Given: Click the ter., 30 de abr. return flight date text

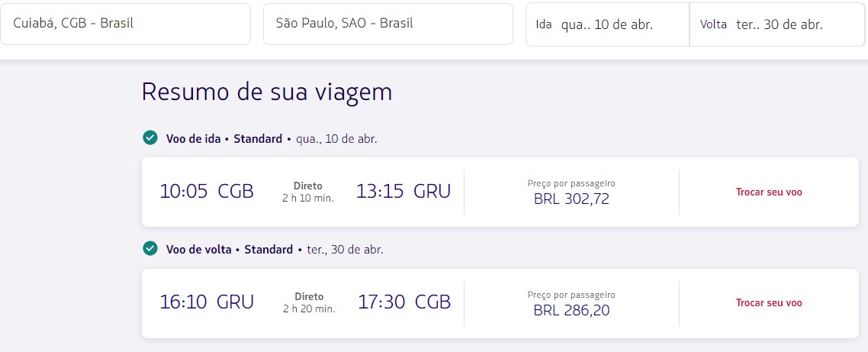Looking at the screenshot, I should [x=346, y=250].
